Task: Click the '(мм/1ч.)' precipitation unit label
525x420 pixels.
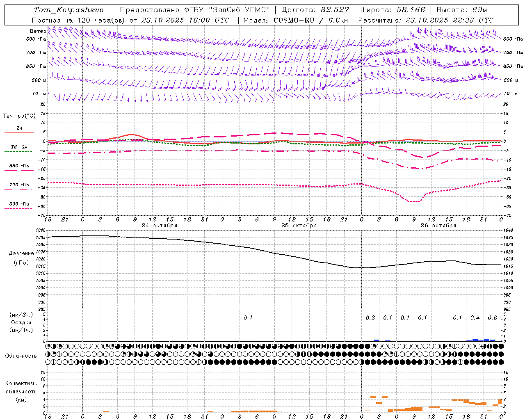Action: [21, 330]
